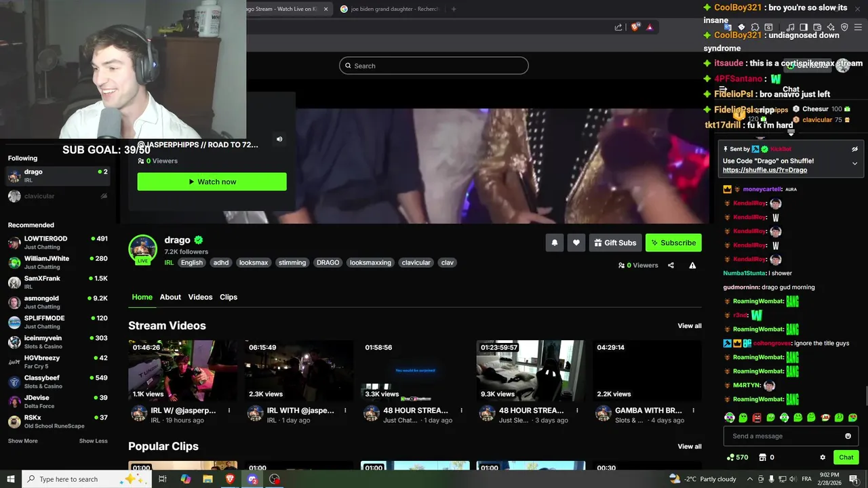Open File Explorer from the taskbar

(x=208, y=479)
